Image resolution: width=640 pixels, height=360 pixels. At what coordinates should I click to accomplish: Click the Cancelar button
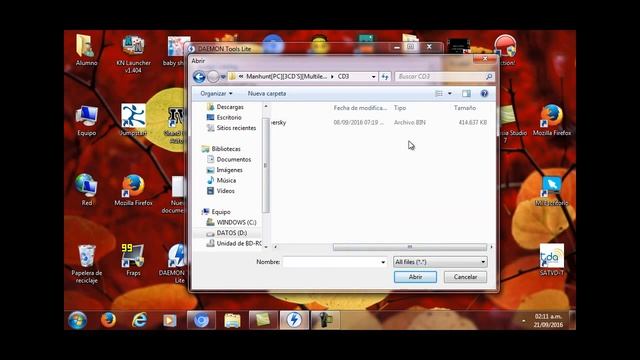[x=465, y=277]
